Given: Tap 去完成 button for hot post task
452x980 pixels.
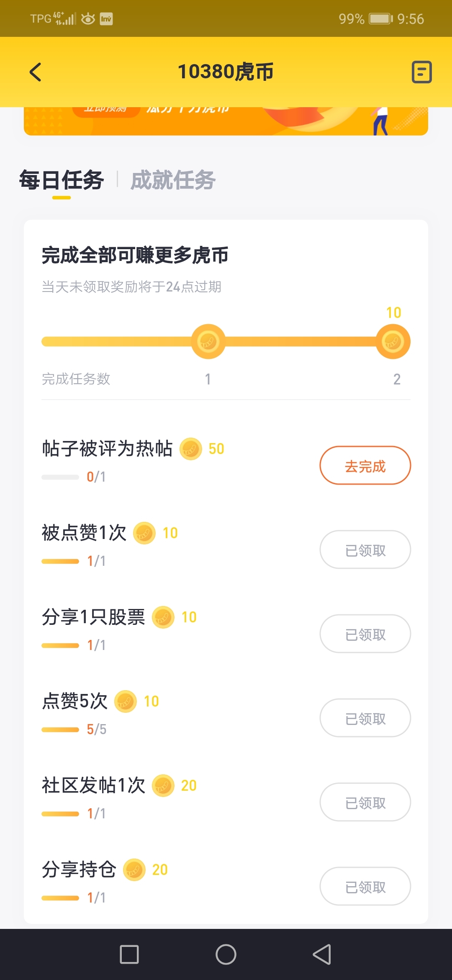Looking at the screenshot, I should click(365, 466).
